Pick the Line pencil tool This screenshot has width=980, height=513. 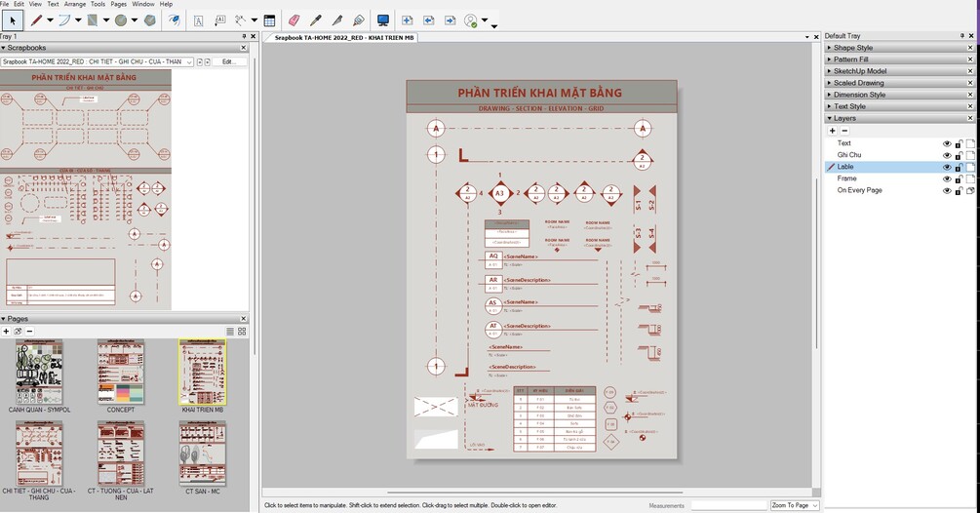[x=36, y=20]
